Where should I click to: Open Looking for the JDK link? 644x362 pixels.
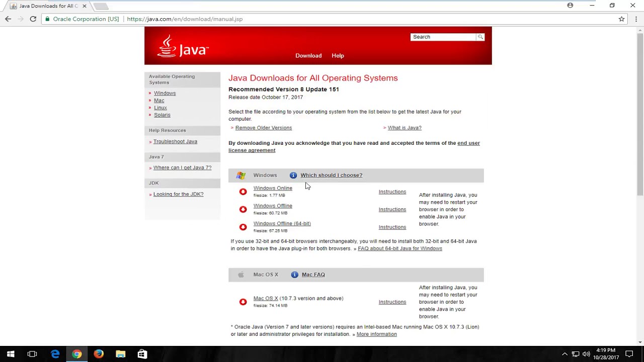(178, 194)
